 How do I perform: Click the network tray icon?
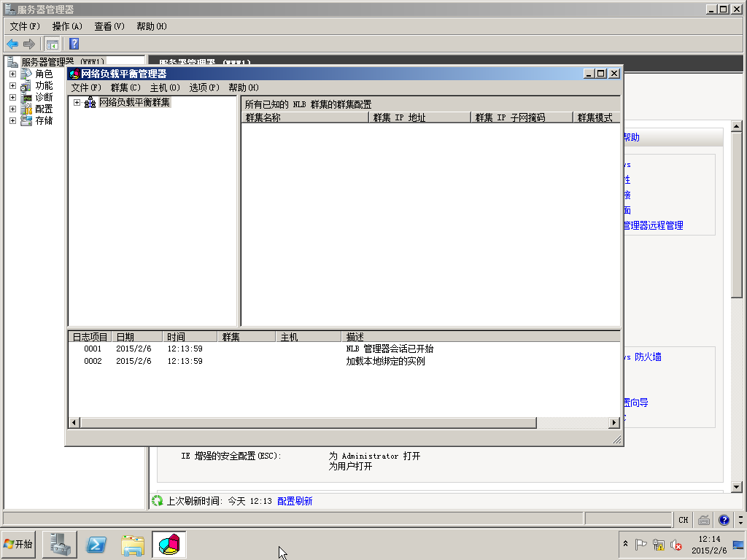point(659,544)
